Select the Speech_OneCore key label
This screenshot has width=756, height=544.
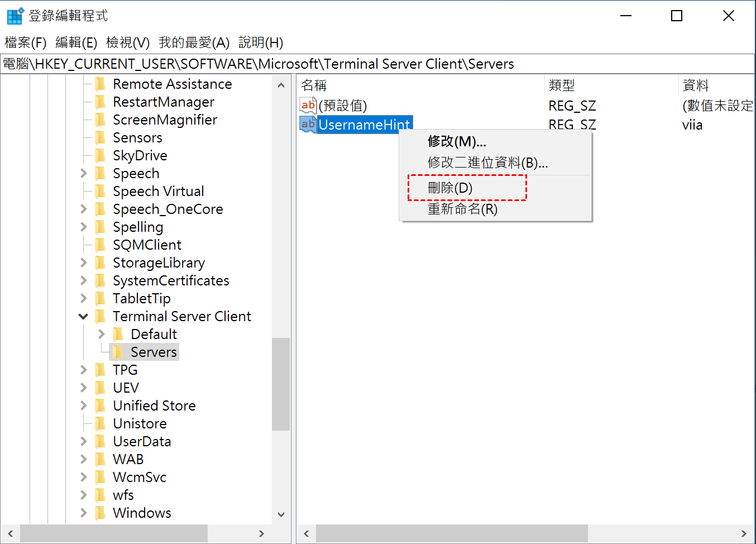pos(168,209)
